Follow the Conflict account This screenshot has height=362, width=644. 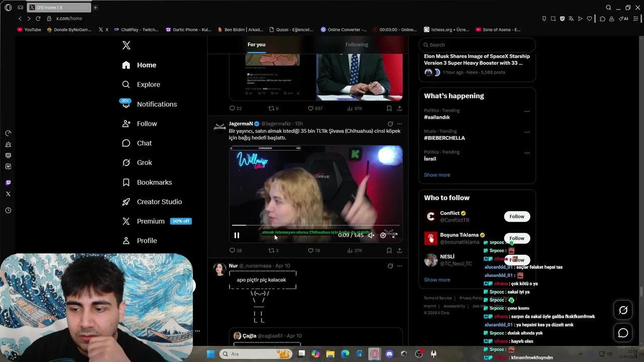pos(517,217)
